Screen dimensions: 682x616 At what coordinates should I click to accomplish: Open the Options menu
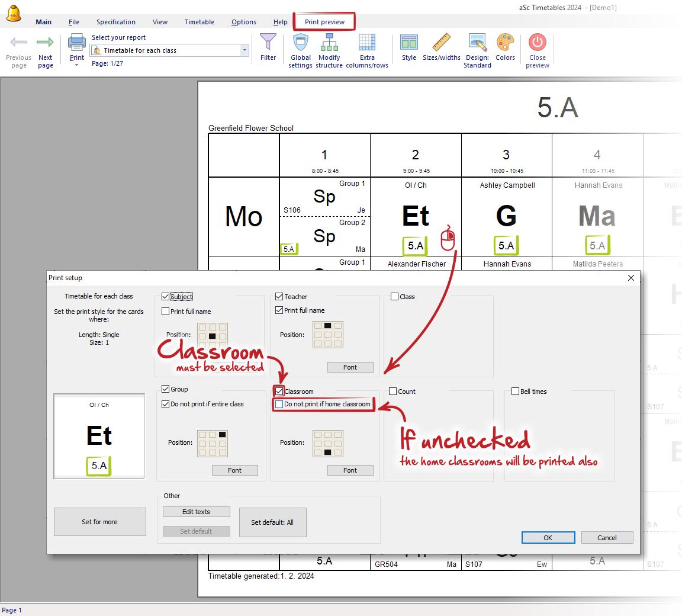(243, 22)
